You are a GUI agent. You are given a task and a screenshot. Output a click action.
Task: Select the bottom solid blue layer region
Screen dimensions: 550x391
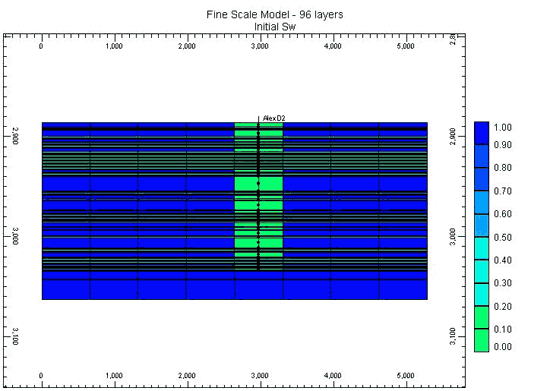235,289
